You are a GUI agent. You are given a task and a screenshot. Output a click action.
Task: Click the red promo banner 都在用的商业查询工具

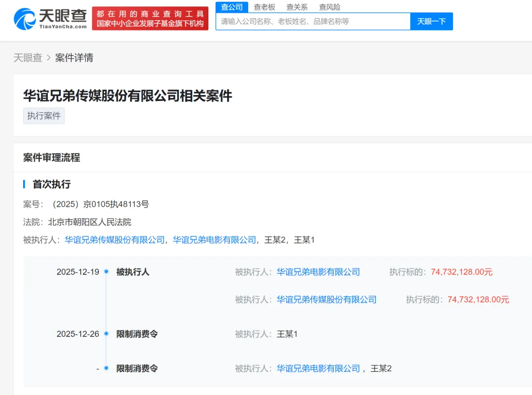150,18
